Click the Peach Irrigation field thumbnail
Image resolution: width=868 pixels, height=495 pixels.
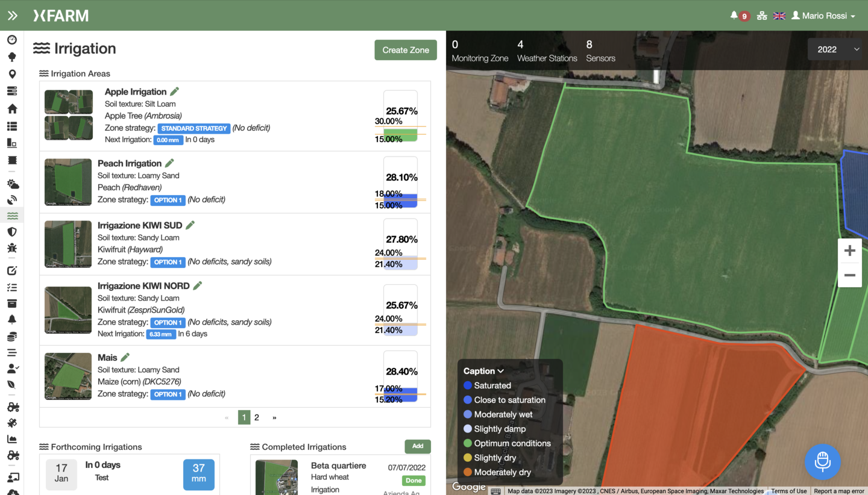coord(68,182)
